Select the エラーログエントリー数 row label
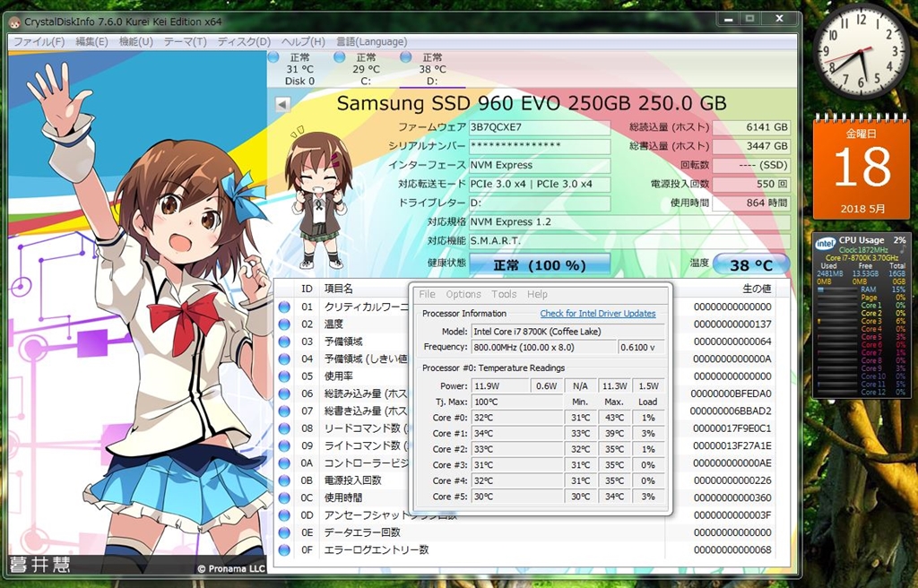Image resolution: width=918 pixels, height=588 pixels. tap(377, 550)
